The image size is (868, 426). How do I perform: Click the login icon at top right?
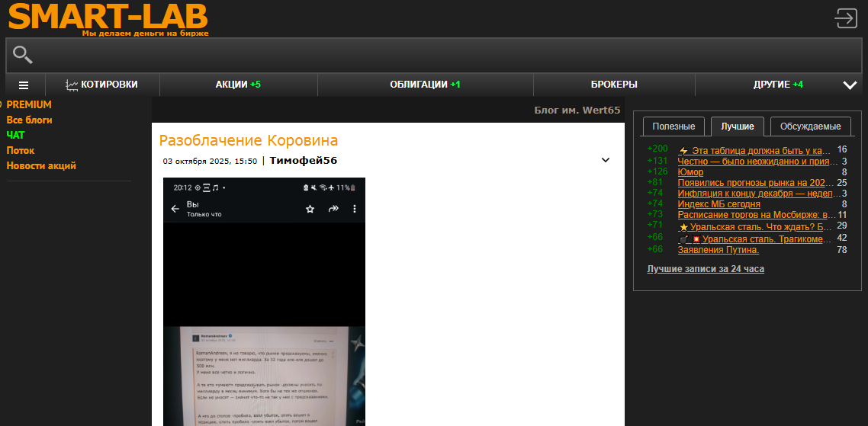click(x=846, y=18)
